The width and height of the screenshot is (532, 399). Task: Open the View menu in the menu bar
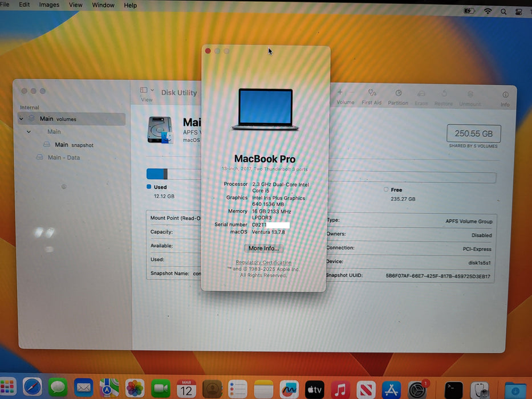75,5
